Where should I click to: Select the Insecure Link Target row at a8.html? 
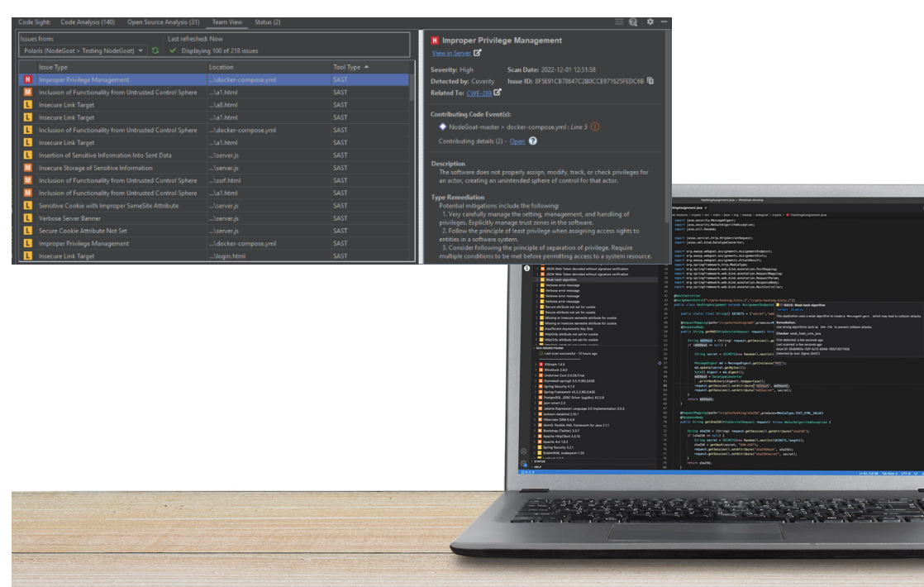[x=214, y=105]
